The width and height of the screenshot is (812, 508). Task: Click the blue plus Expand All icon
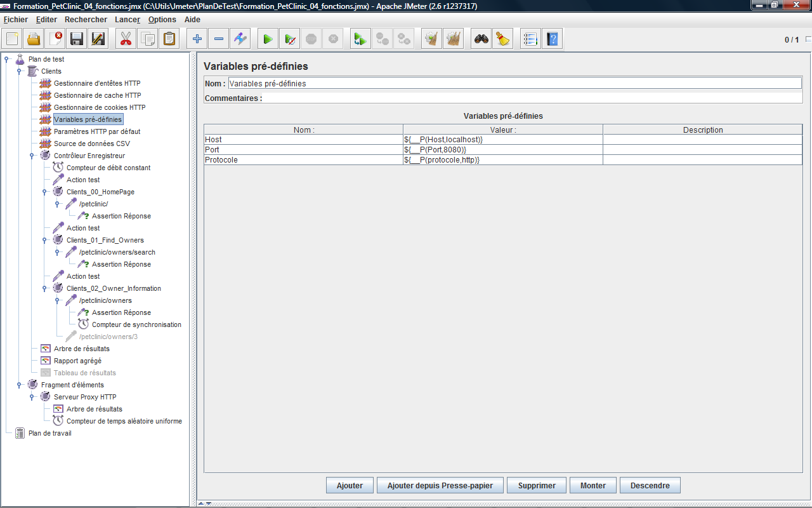point(197,39)
